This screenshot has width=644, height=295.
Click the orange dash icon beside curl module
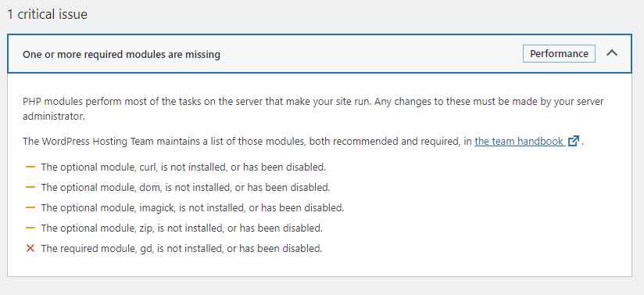[30, 167]
